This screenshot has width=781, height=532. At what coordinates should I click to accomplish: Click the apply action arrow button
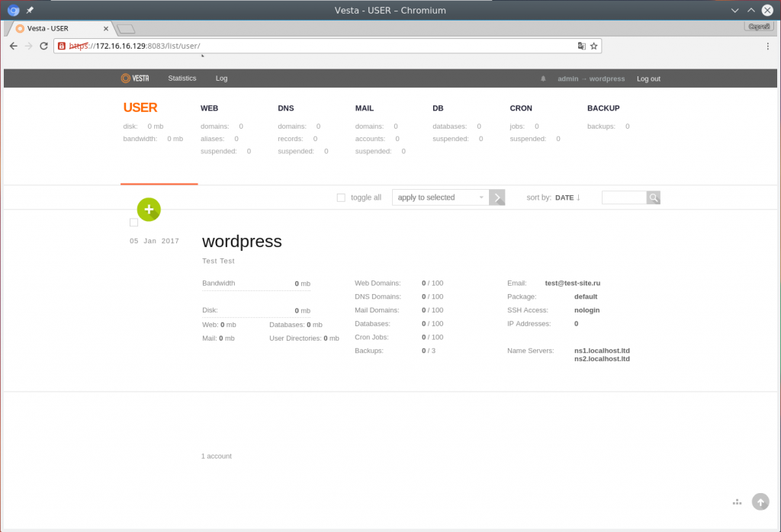click(x=497, y=197)
